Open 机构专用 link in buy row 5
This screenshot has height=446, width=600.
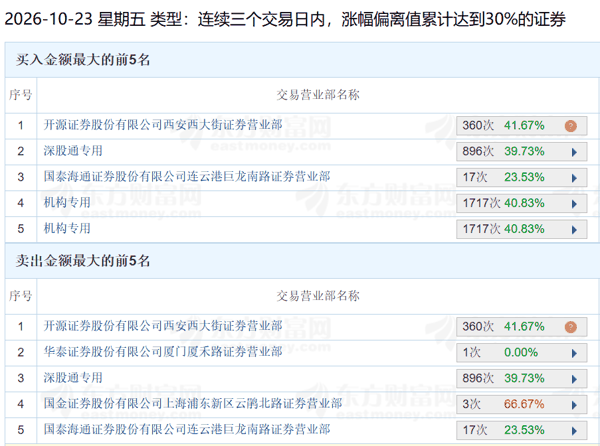(x=67, y=228)
